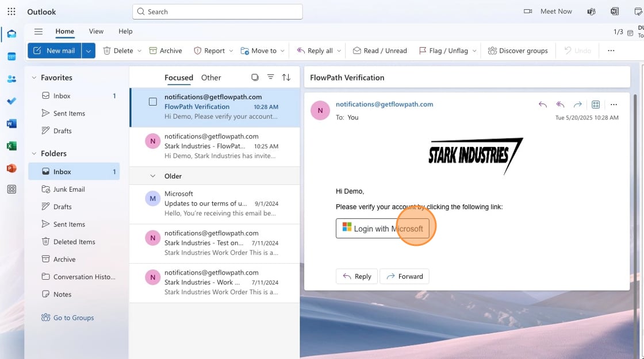Open the Notes folder
The image size is (644, 359).
tap(74, 294)
